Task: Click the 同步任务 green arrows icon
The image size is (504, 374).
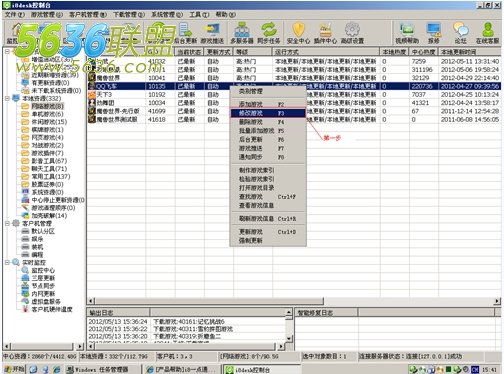Action: point(269,33)
